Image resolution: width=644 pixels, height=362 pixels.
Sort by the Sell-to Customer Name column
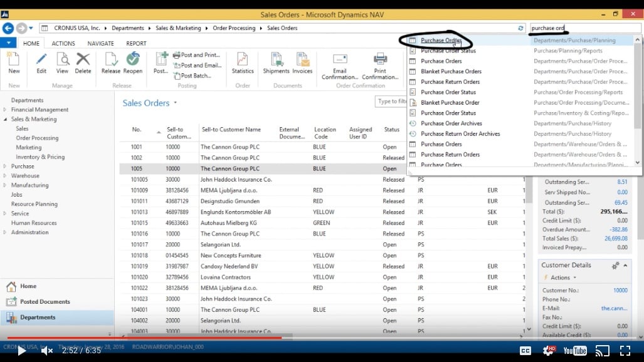coord(231,129)
